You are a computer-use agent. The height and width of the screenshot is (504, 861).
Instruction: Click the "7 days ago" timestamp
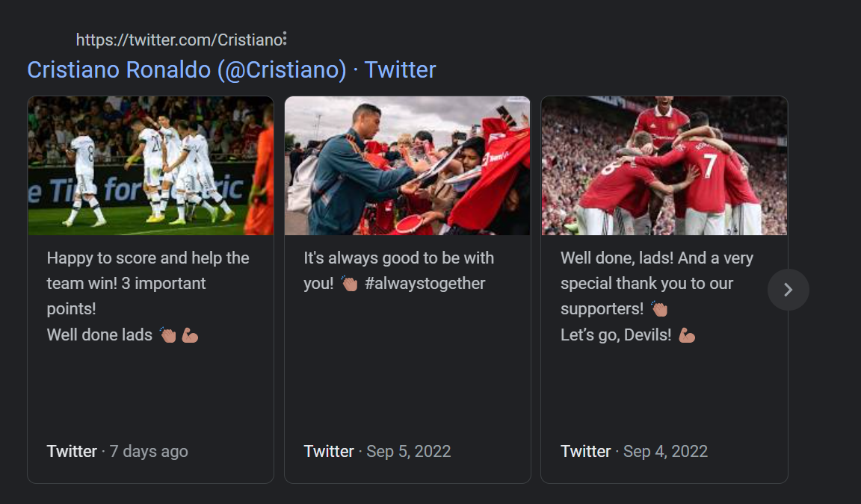[x=149, y=451]
